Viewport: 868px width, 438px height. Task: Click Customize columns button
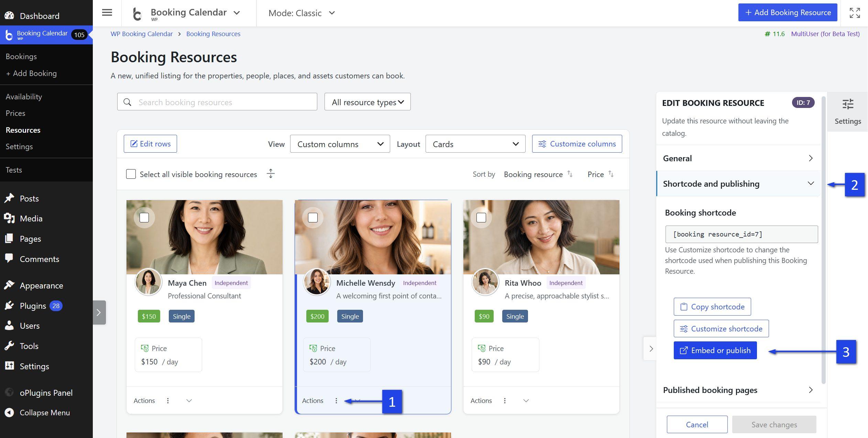577,144
